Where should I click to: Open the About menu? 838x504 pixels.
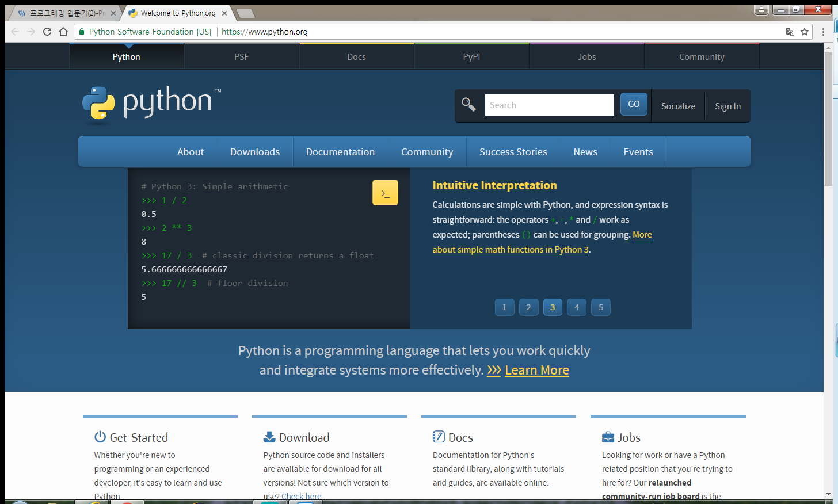pos(191,152)
